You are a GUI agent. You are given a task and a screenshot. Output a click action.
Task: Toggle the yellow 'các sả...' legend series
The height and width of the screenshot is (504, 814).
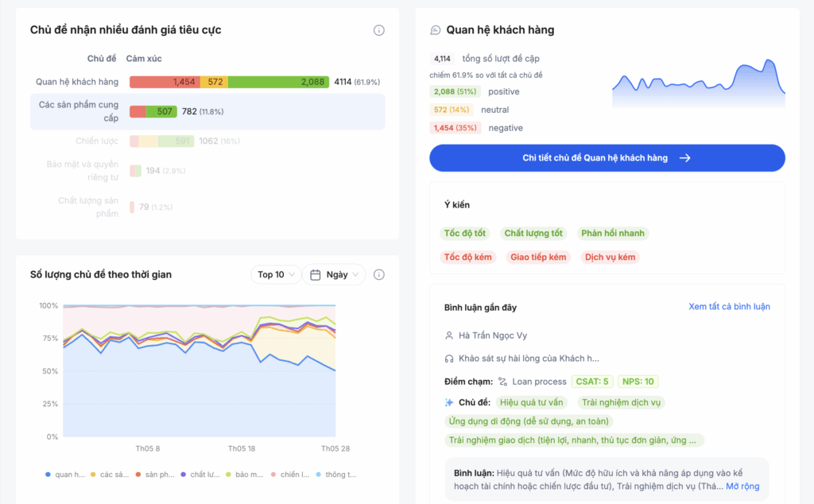tap(110, 475)
